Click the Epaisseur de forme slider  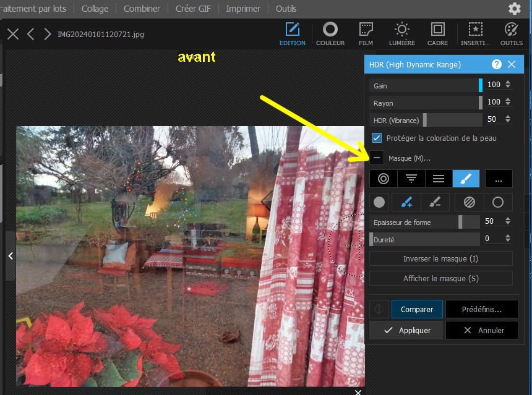(425, 222)
